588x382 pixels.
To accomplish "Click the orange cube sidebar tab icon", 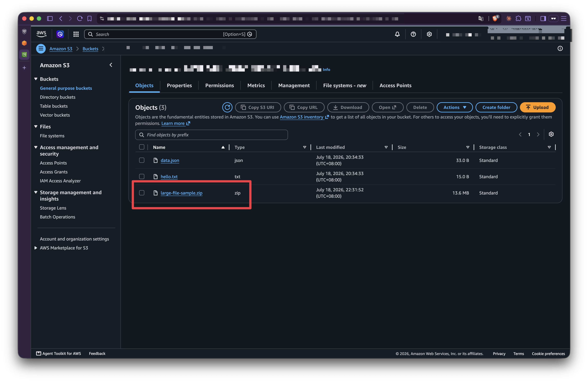I will (24, 43).
